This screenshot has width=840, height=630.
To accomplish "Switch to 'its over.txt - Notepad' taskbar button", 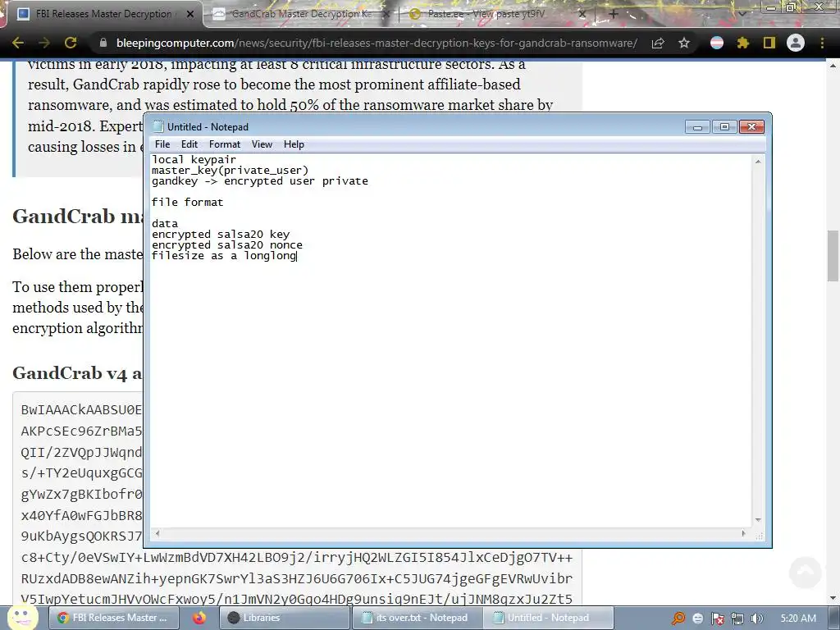I will [x=417, y=618].
